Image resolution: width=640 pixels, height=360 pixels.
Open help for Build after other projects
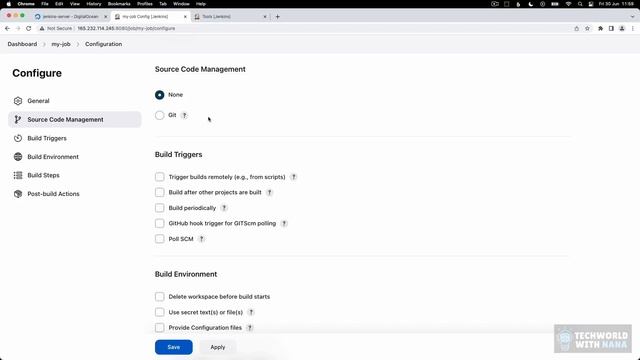(x=269, y=192)
